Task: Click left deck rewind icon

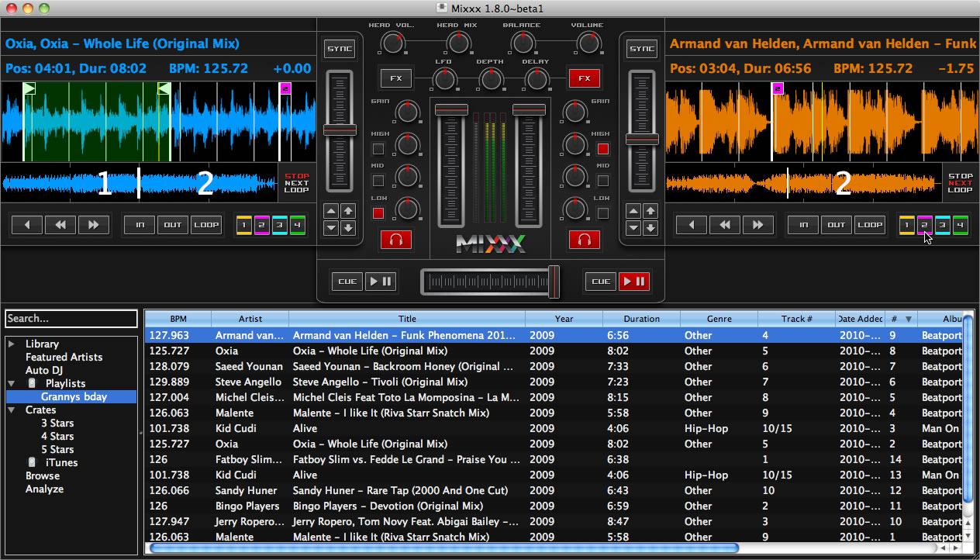Action: pos(60,225)
